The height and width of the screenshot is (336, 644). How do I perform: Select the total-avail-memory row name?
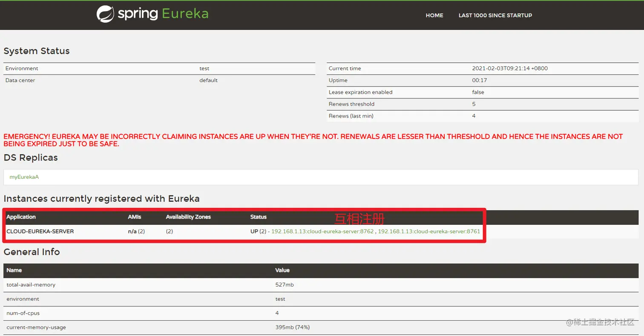pyautogui.click(x=31, y=284)
